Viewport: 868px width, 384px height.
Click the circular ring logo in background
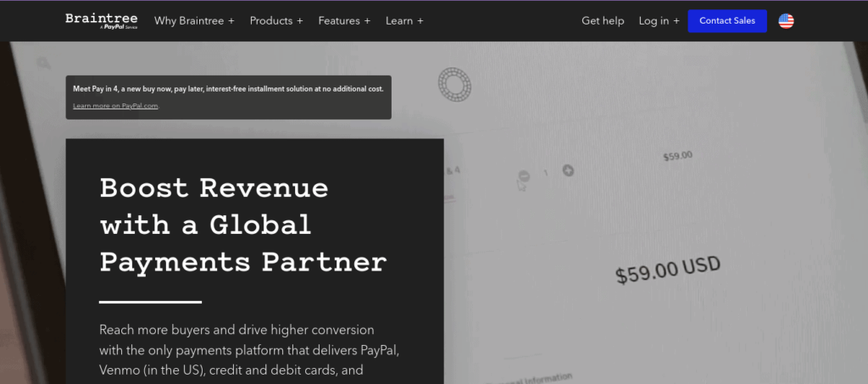click(454, 85)
